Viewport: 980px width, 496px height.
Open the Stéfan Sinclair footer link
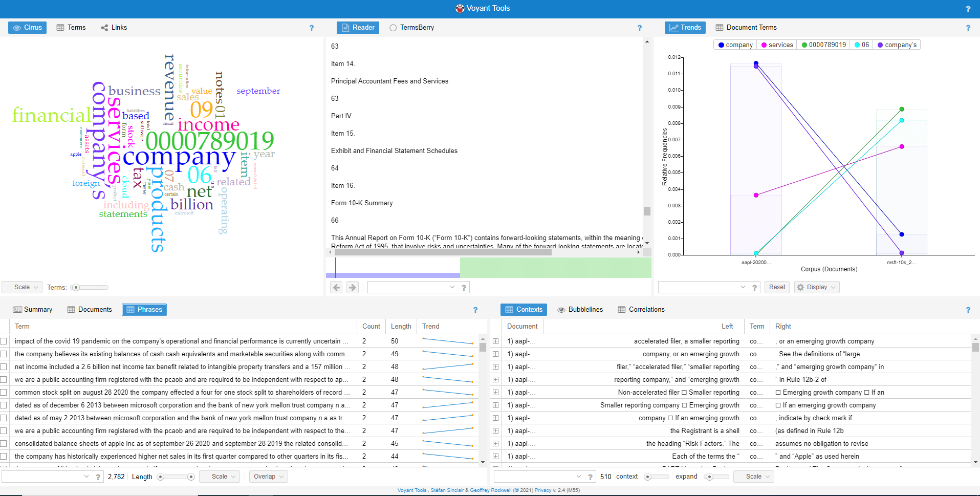click(x=447, y=490)
